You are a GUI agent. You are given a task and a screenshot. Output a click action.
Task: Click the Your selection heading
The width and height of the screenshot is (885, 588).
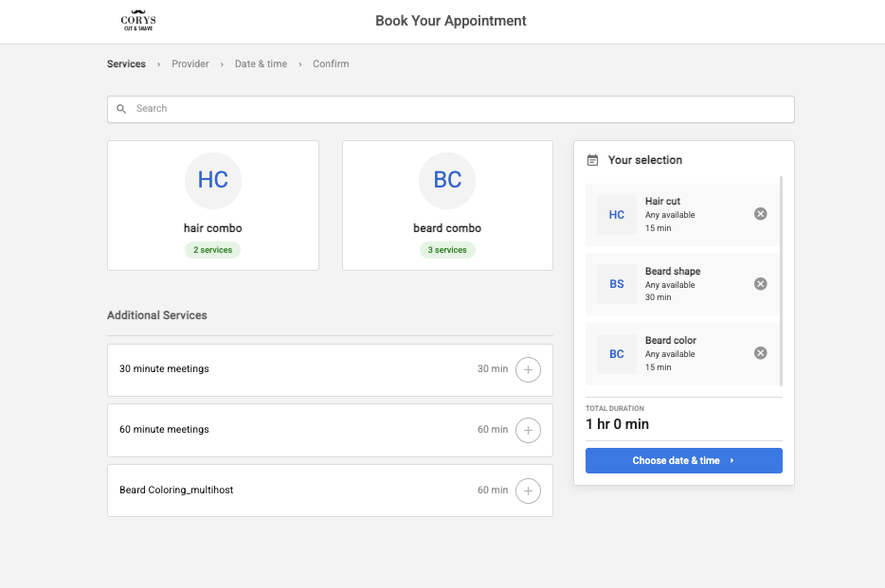(645, 160)
